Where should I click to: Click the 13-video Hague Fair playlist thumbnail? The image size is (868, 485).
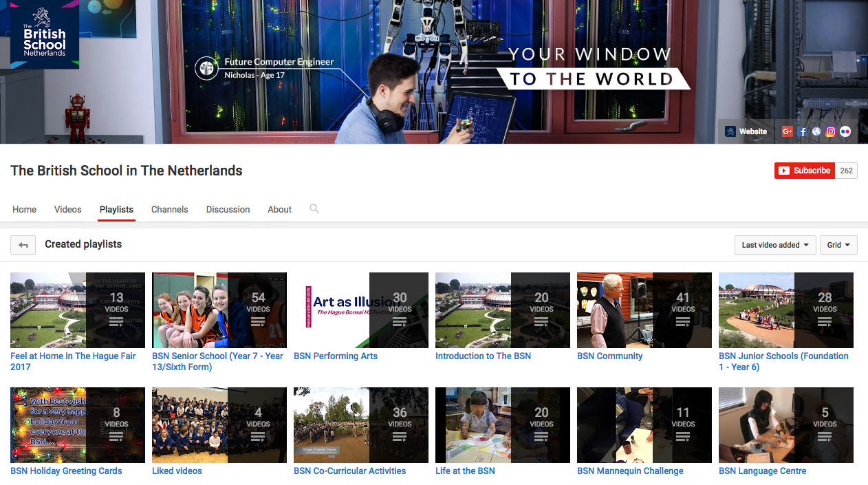click(78, 310)
